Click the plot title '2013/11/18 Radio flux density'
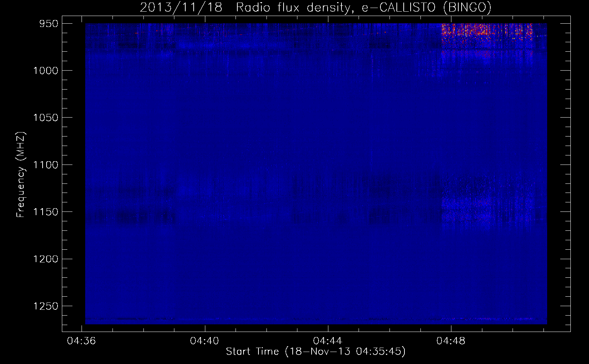This screenshot has height=364, width=589. coord(315,8)
